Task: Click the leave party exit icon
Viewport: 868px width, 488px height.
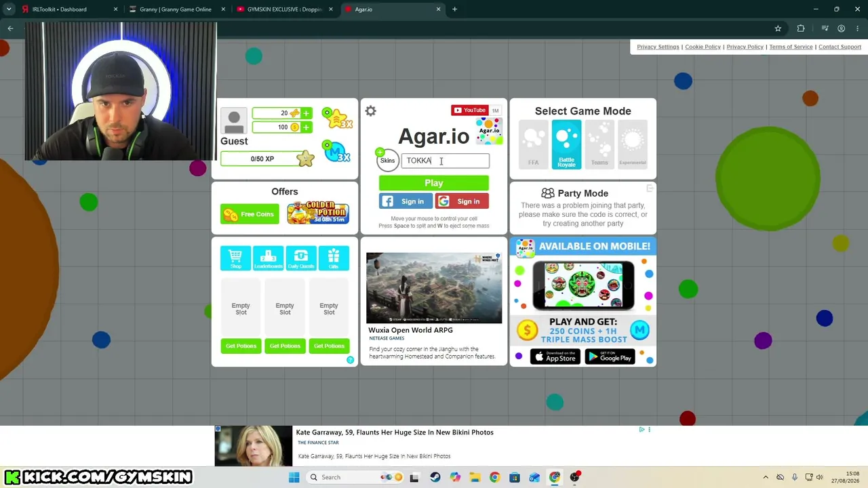Action: click(x=650, y=188)
